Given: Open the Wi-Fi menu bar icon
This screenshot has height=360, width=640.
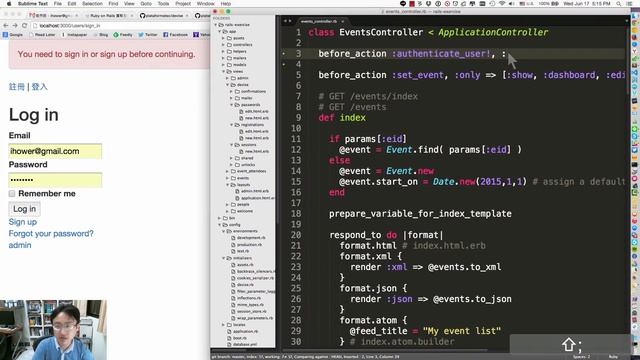Looking at the screenshot, I should (x=502, y=3).
